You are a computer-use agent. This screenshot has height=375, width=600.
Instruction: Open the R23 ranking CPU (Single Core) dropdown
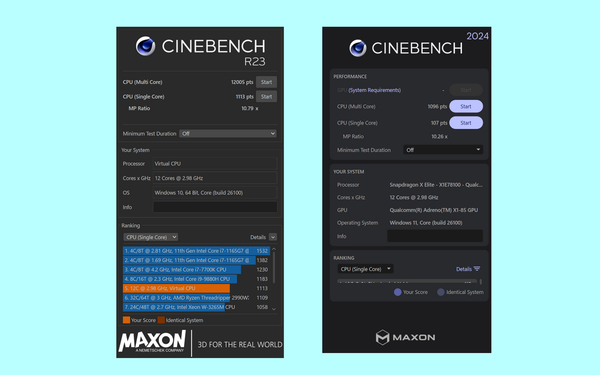(150, 237)
